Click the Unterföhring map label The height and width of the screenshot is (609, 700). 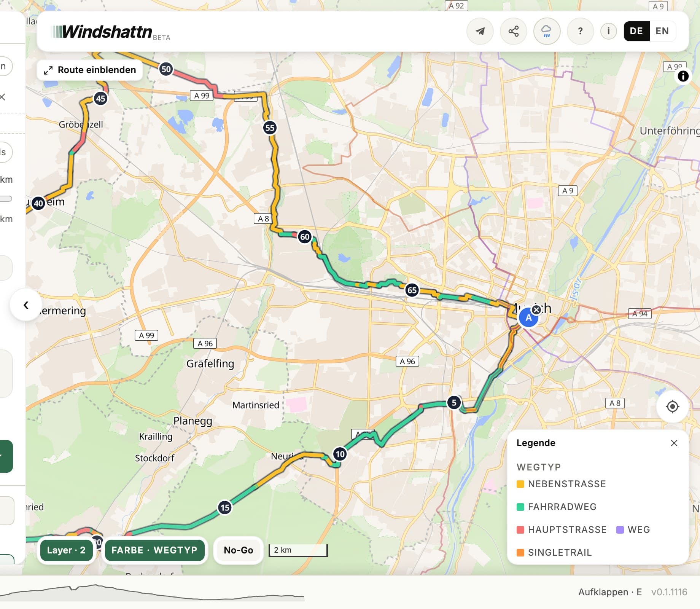point(670,131)
